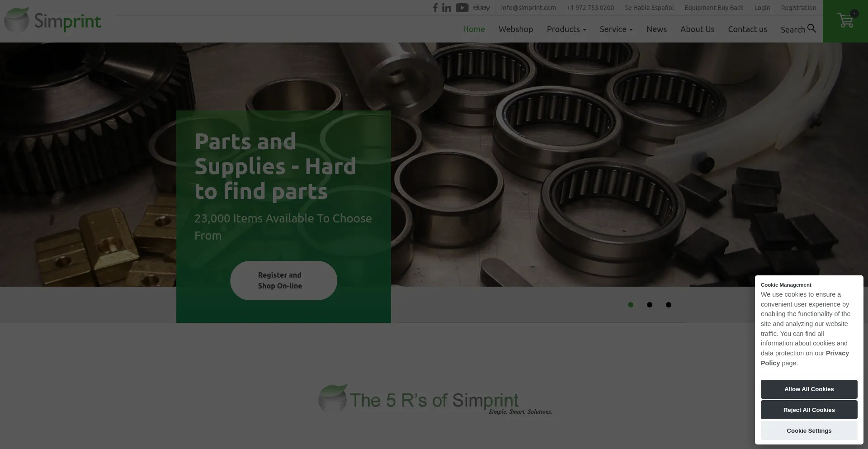Open the Privacy Policy link
The image size is (868, 449).
(x=805, y=358)
